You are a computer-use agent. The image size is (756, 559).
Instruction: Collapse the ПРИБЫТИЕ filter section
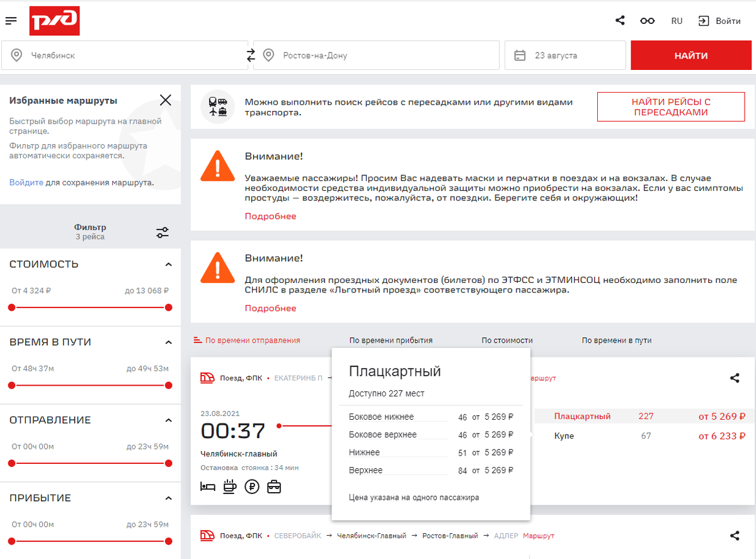[x=168, y=498]
